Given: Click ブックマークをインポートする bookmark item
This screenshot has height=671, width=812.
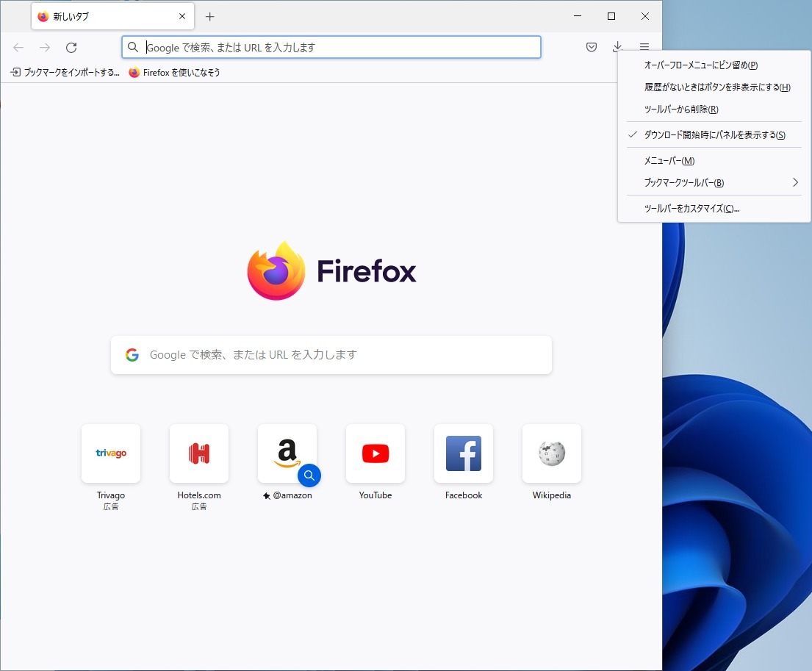Looking at the screenshot, I should tap(65, 73).
